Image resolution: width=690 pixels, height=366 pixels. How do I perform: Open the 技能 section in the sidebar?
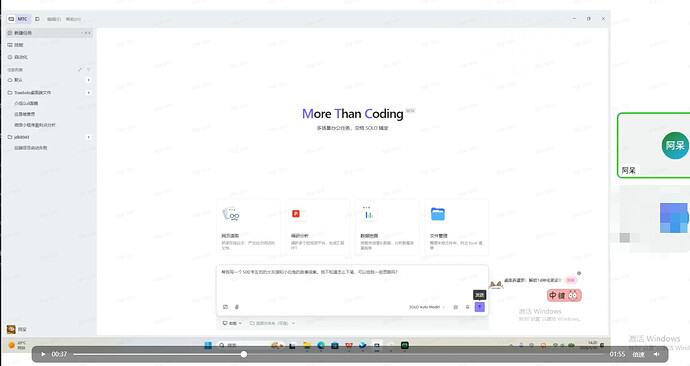[49, 45]
